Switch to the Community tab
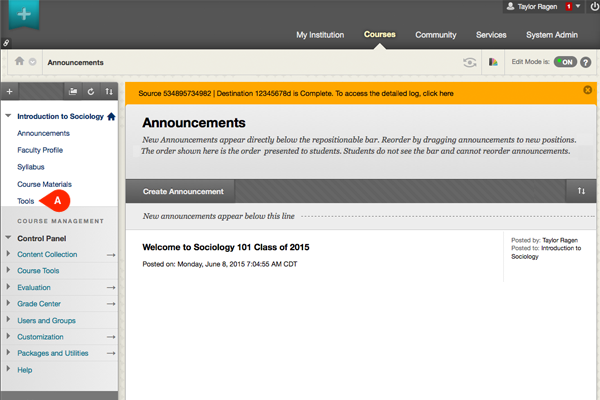The image size is (600, 400). point(436,35)
